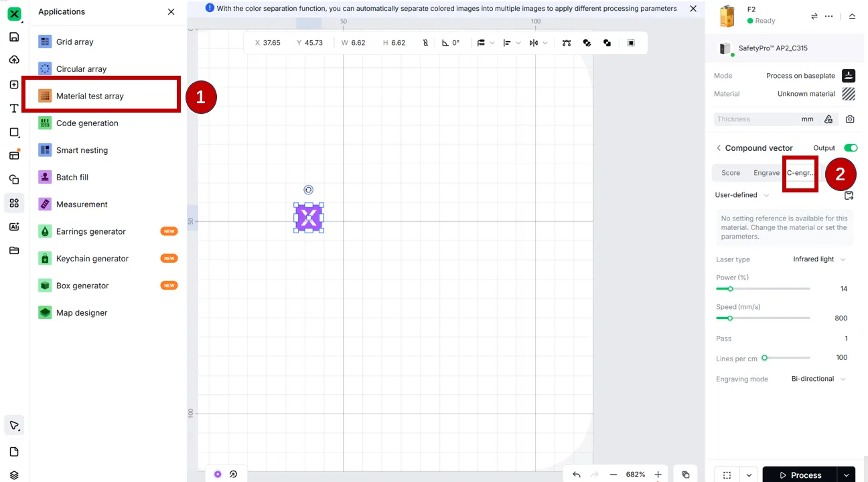Click the save parameters icon
The image size is (868, 482).
click(x=849, y=195)
